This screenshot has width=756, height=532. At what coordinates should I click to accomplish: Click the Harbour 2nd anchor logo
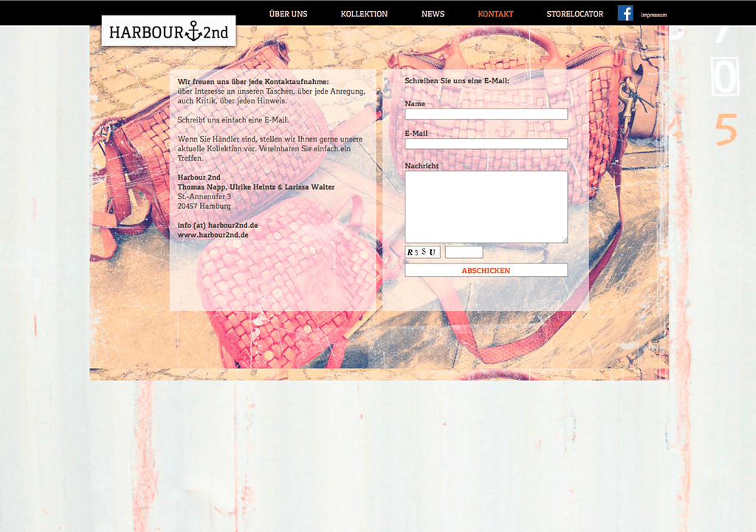pos(169,31)
